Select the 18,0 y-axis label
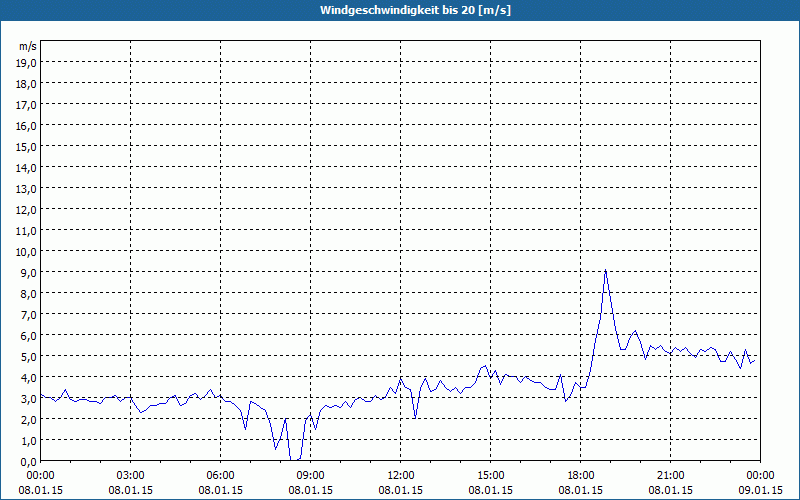Viewport: 800px width, 500px height. [x=27, y=84]
